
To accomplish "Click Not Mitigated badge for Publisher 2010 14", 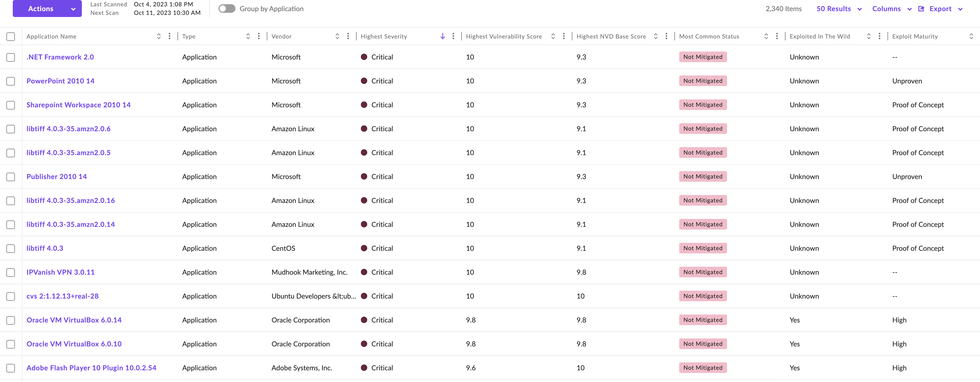I will click(x=703, y=177).
